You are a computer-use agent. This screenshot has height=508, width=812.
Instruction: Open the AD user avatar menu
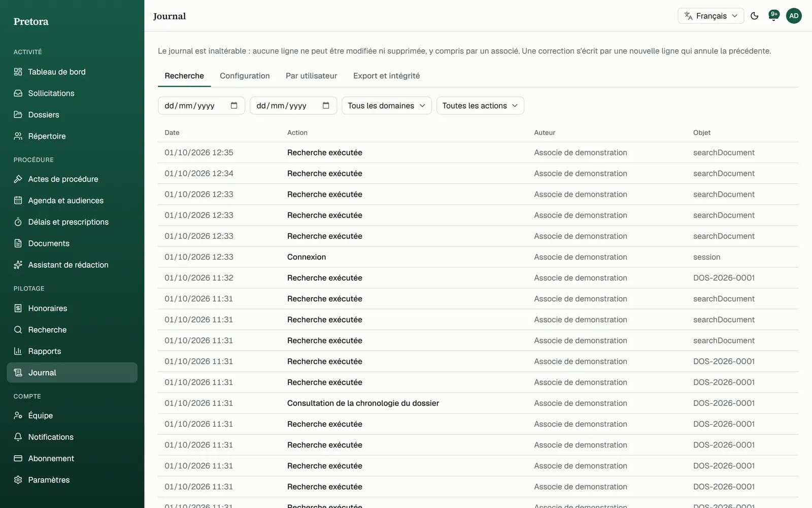pyautogui.click(x=794, y=16)
